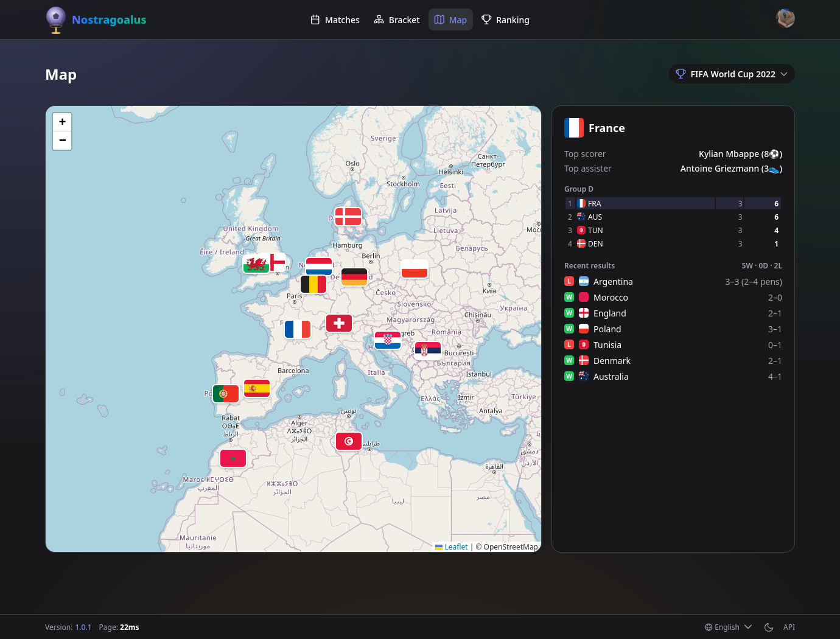Click version number 1.0.1 link

click(x=83, y=627)
